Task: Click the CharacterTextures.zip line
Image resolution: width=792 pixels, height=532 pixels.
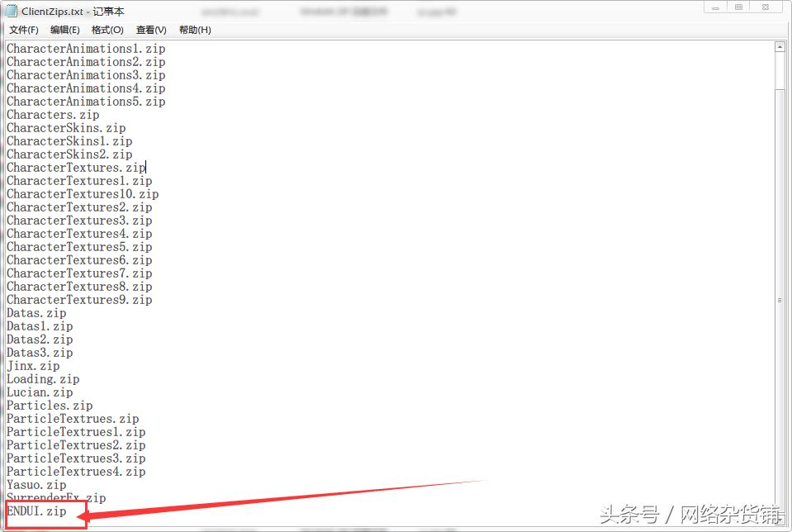Action: coord(76,168)
